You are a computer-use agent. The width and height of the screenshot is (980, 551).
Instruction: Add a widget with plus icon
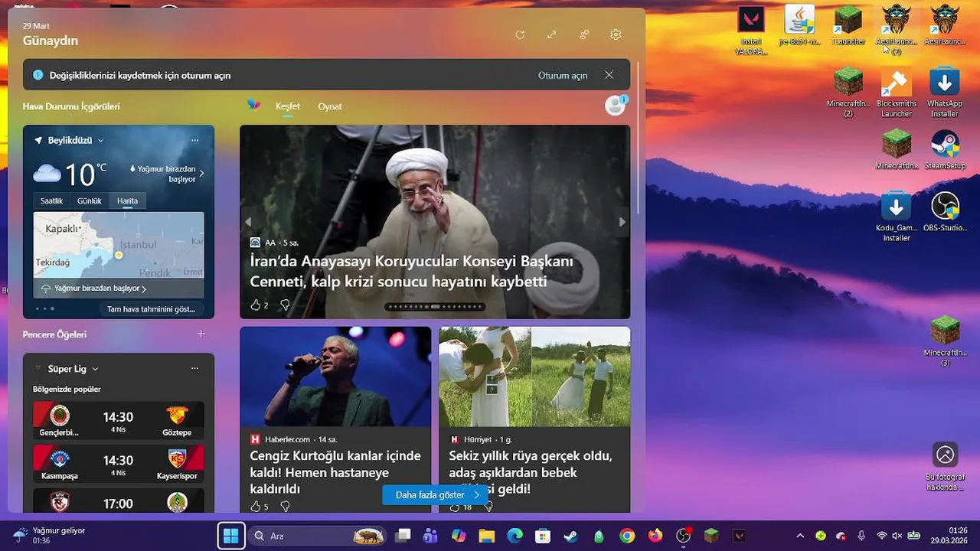(201, 334)
